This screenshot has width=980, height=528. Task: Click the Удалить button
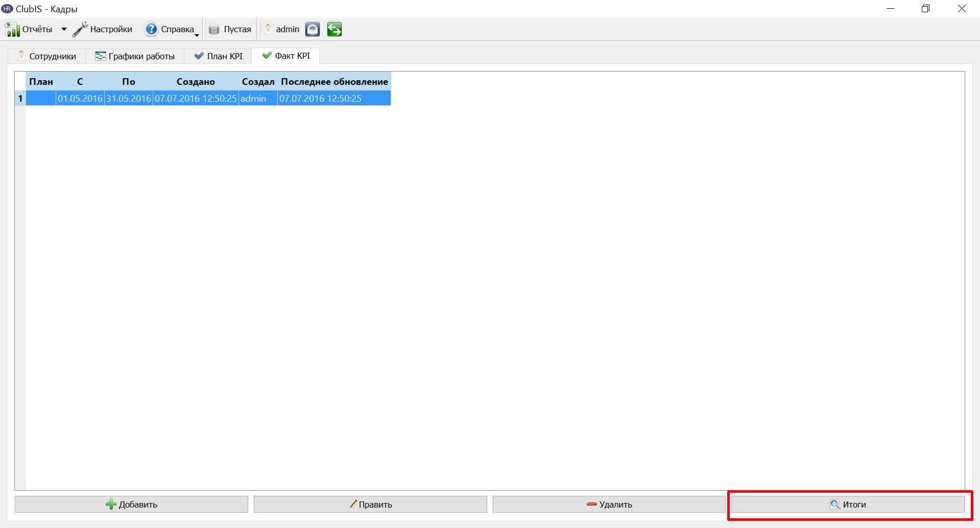pyautogui.click(x=609, y=504)
